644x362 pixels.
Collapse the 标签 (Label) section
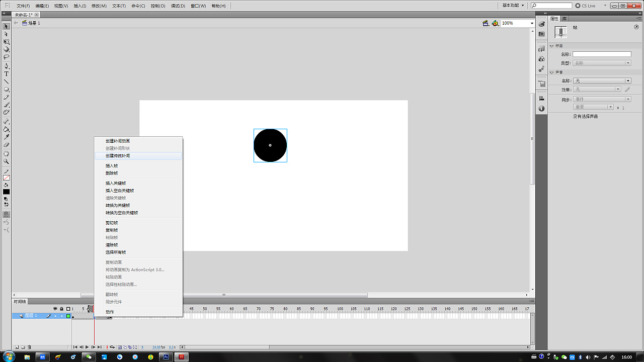click(x=552, y=46)
